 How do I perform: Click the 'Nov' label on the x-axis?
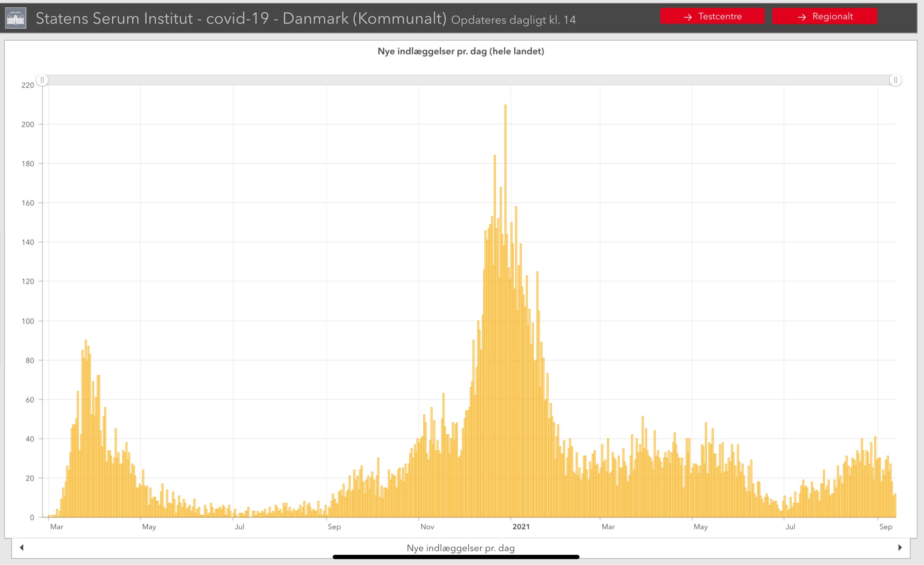(x=427, y=527)
